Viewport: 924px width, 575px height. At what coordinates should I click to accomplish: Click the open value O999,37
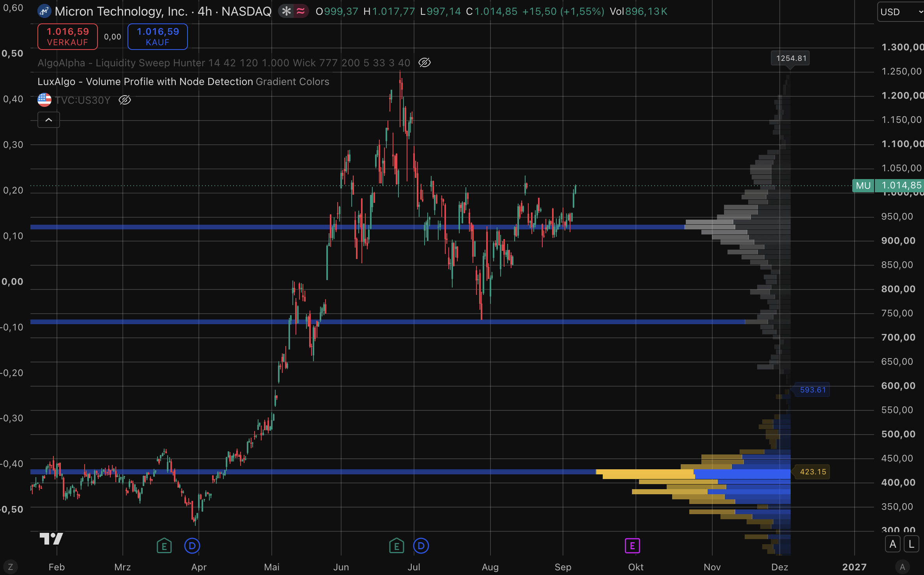[337, 11]
